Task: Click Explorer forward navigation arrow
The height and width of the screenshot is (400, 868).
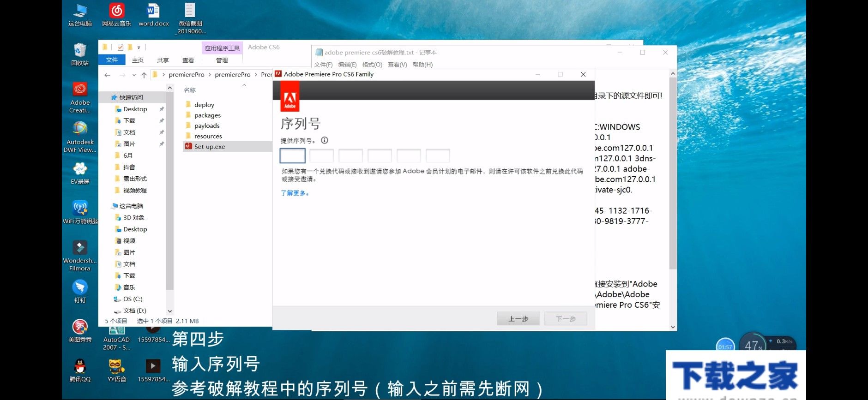Action: 122,75
